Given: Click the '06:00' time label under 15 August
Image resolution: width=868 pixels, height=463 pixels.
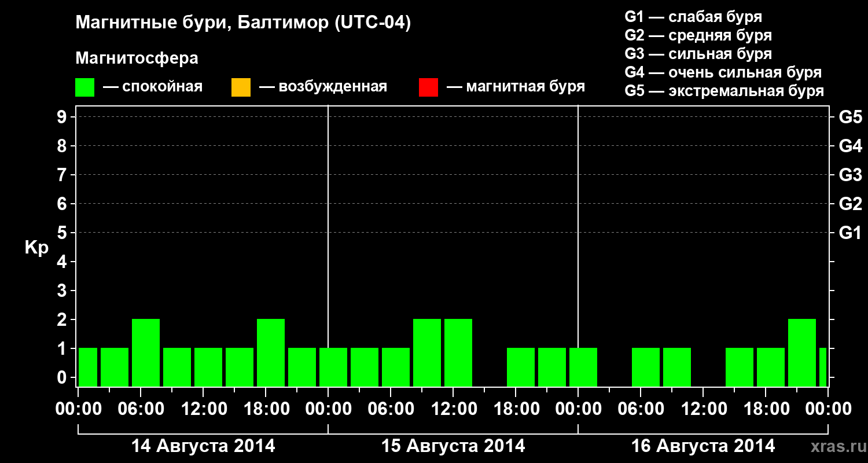Looking at the screenshot, I should tap(391, 409).
